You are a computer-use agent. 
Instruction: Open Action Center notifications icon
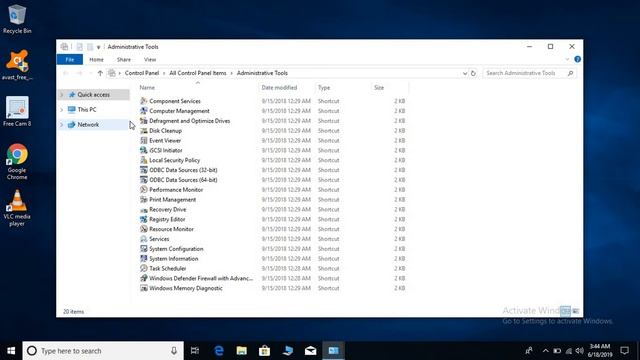(x=624, y=351)
